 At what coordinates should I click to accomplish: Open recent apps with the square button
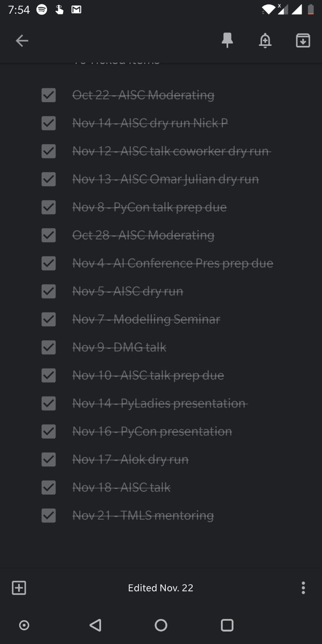[227, 625]
